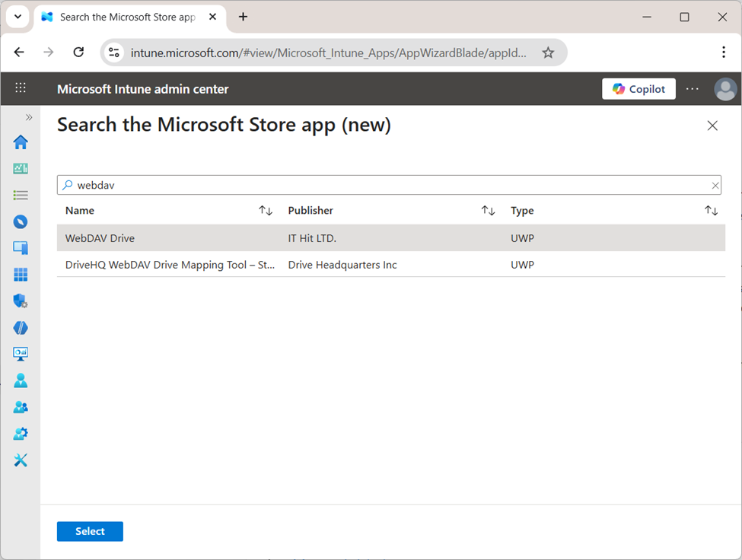This screenshot has width=742, height=560.
Task: Clear the webdav search with the X icon
Action: pyautogui.click(x=715, y=185)
